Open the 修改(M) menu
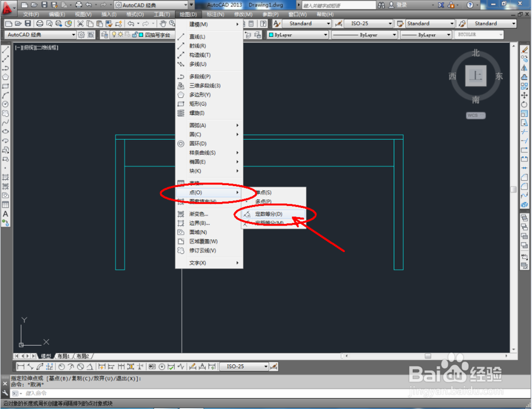Viewport: 532px width, 409px height. 243,14
